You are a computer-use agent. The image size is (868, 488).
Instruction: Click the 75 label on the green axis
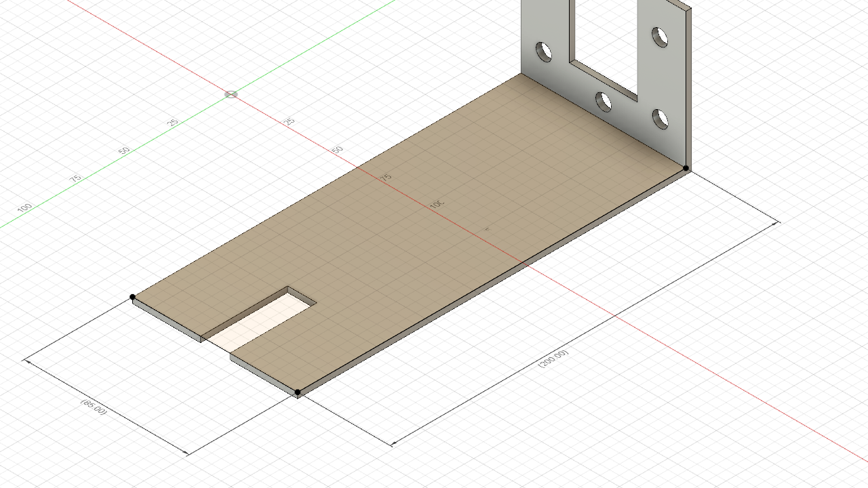click(75, 178)
